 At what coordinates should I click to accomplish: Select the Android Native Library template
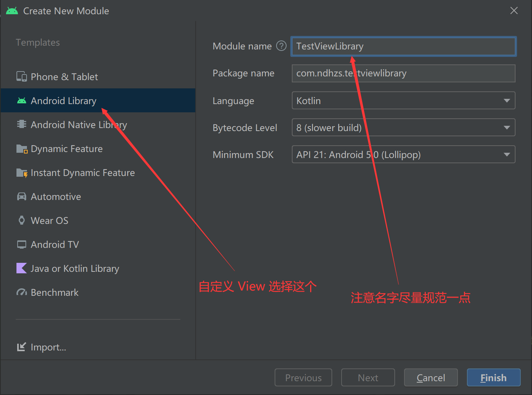[98, 125]
